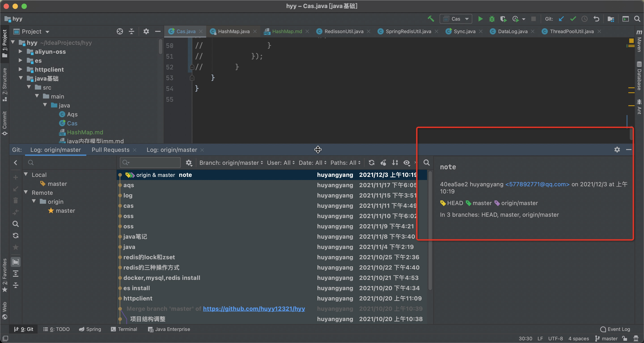This screenshot has height=343, width=644.
Task: Open the Date: All filter
Action: tap(313, 163)
